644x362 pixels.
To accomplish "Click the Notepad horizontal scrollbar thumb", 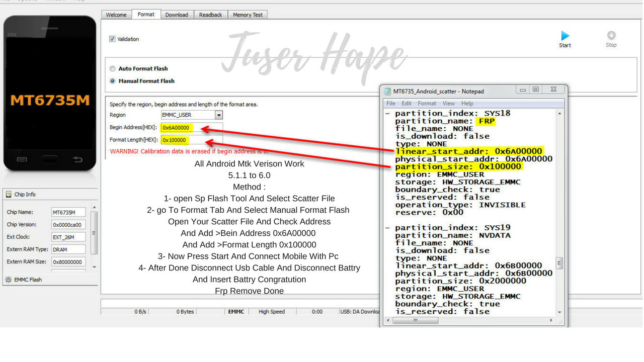I will (415, 320).
